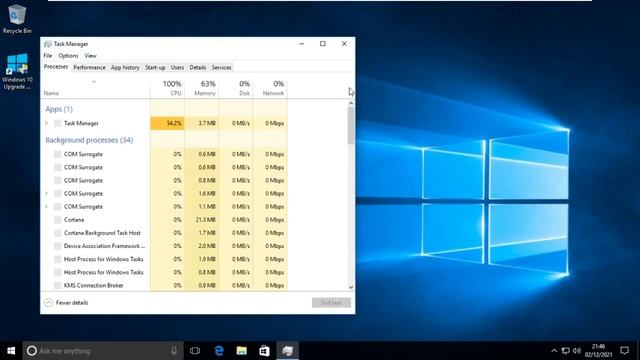Open the Start menu Windows button

[11, 351]
